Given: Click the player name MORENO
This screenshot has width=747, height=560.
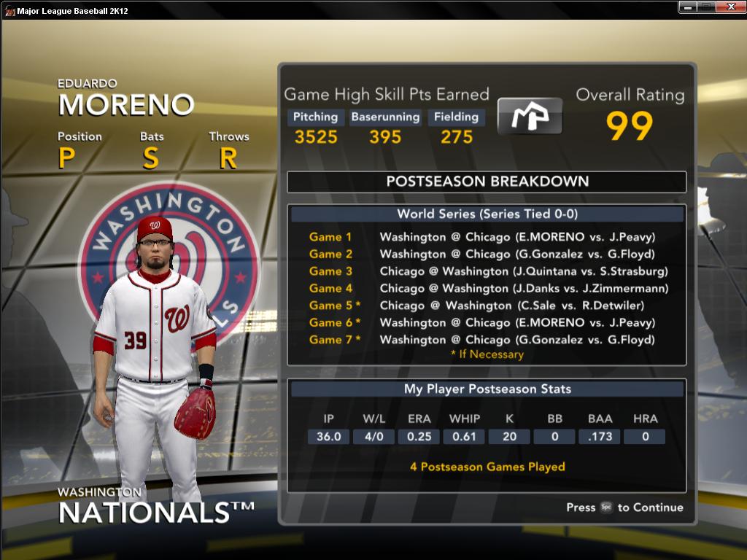Looking at the screenshot, I should pos(126,105).
